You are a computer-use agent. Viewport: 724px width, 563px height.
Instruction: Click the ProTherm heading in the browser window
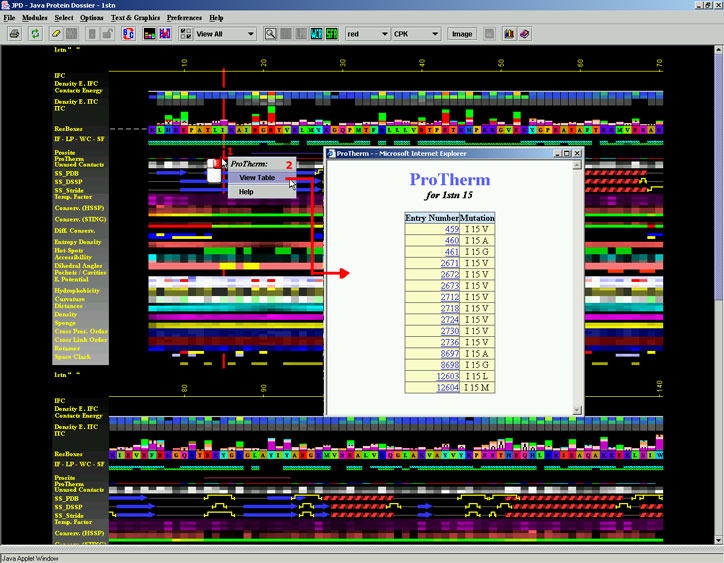pyautogui.click(x=450, y=180)
